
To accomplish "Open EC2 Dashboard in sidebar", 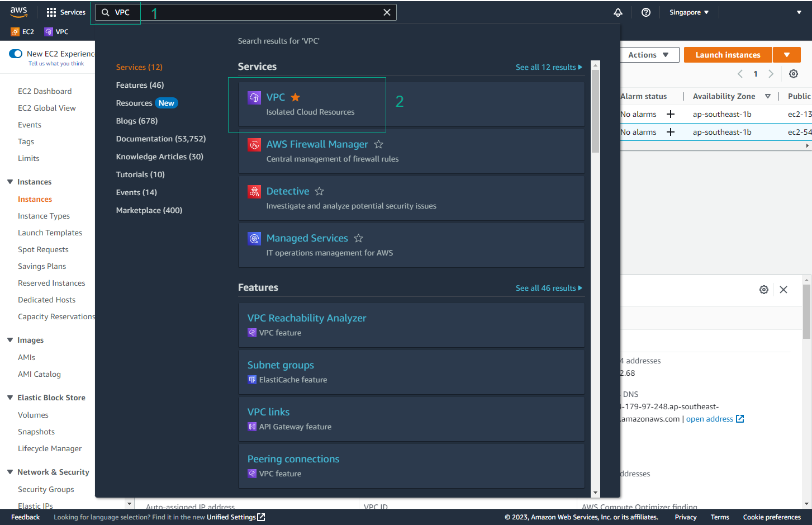I will tap(45, 91).
